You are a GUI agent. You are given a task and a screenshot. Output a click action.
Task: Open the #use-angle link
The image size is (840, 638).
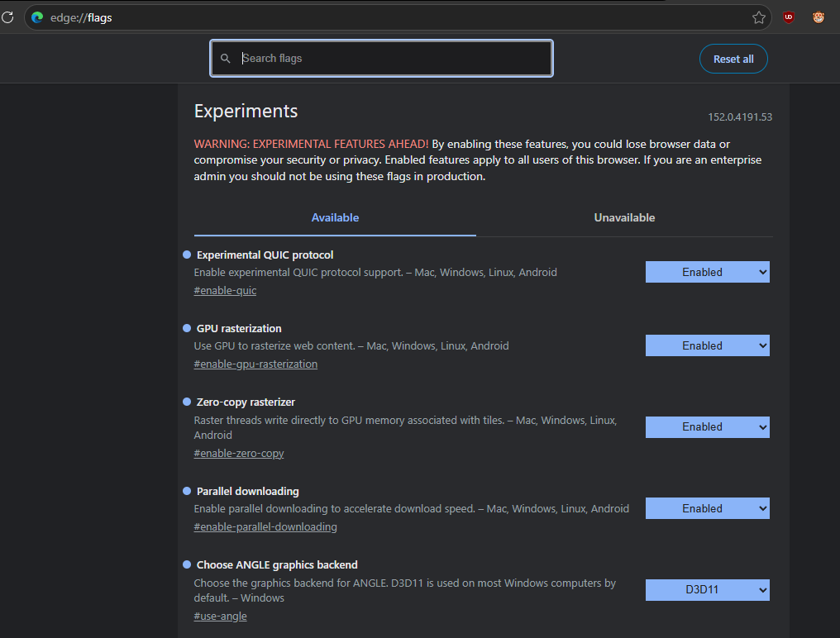220,616
